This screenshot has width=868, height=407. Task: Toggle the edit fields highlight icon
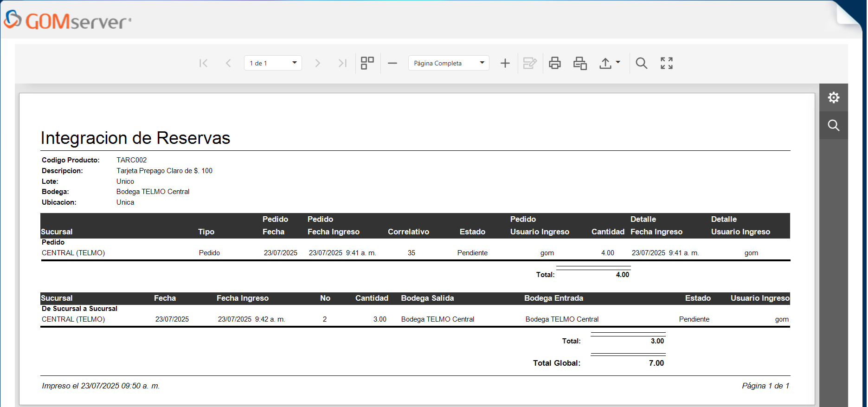(x=530, y=63)
